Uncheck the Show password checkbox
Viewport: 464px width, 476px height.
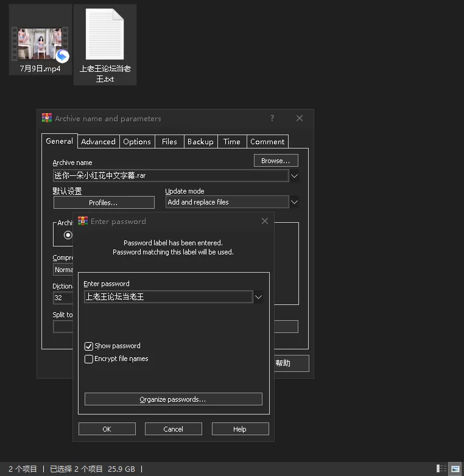(x=89, y=346)
